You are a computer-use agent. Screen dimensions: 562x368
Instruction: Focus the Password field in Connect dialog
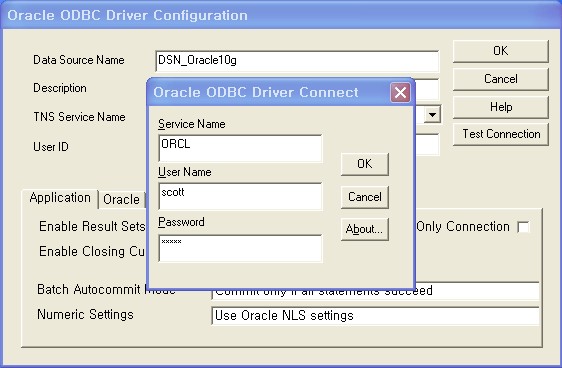tap(240, 248)
